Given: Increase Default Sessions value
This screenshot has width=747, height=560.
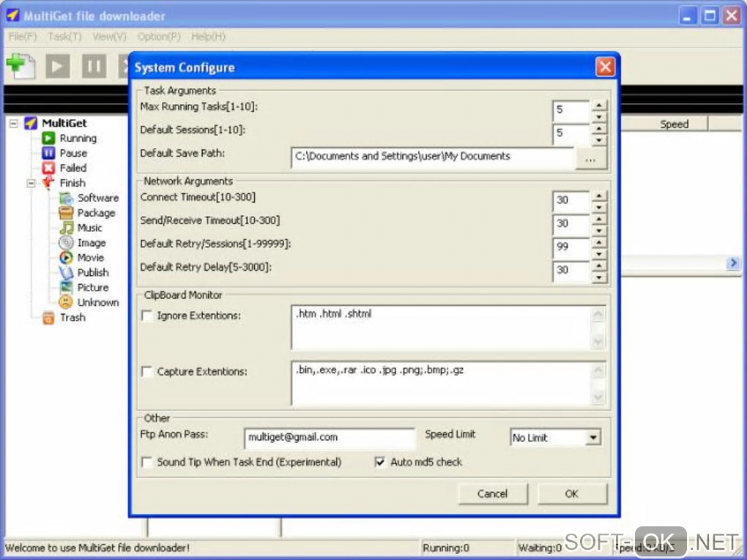Looking at the screenshot, I should click(599, 129).
